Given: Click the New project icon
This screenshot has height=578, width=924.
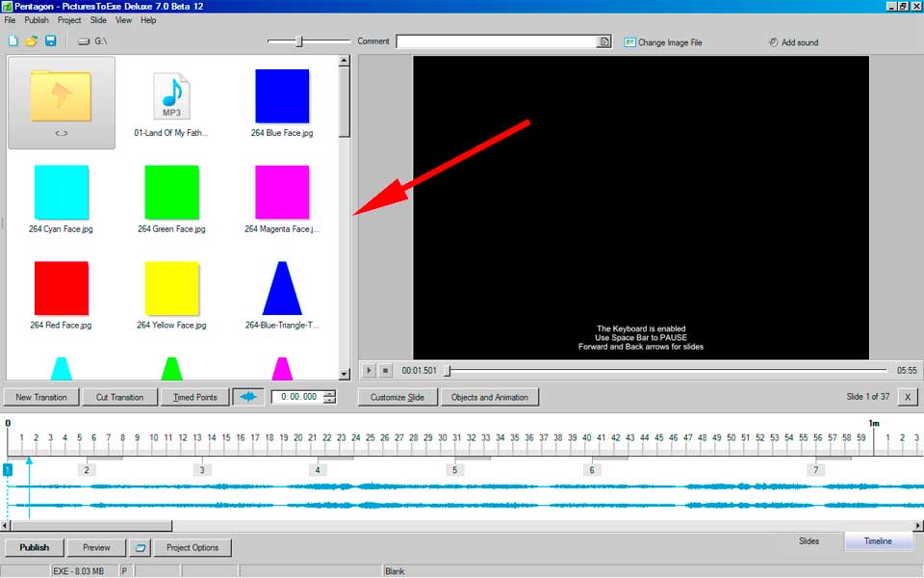Looking at the screenshot, I should (x=13, y=41).
